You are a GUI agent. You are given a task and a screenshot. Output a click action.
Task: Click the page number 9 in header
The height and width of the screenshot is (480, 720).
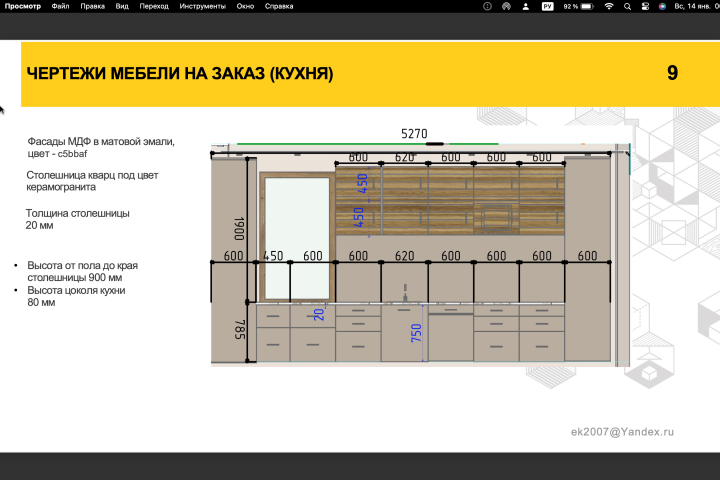672,73
